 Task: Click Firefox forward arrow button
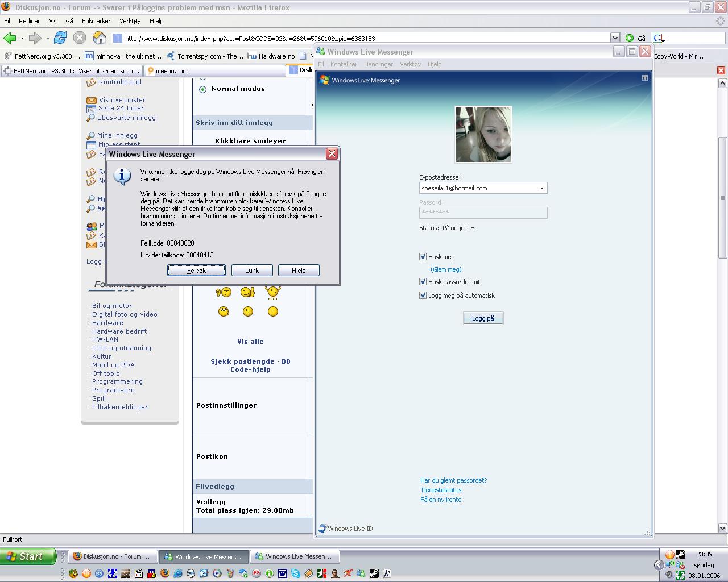click(x=35, y=38)
